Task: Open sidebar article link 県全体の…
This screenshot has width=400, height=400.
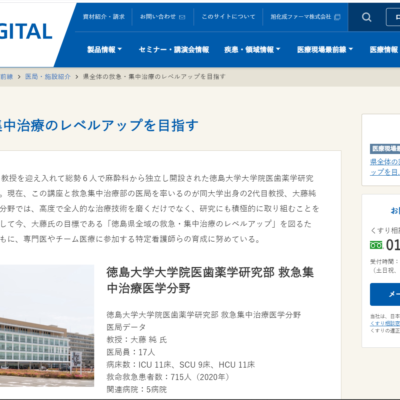Action: coord(385,167)
